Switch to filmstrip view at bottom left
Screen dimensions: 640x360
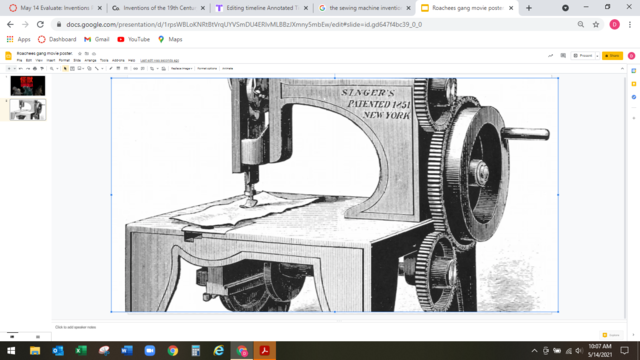pyautogui.click(x=12, y=337)
